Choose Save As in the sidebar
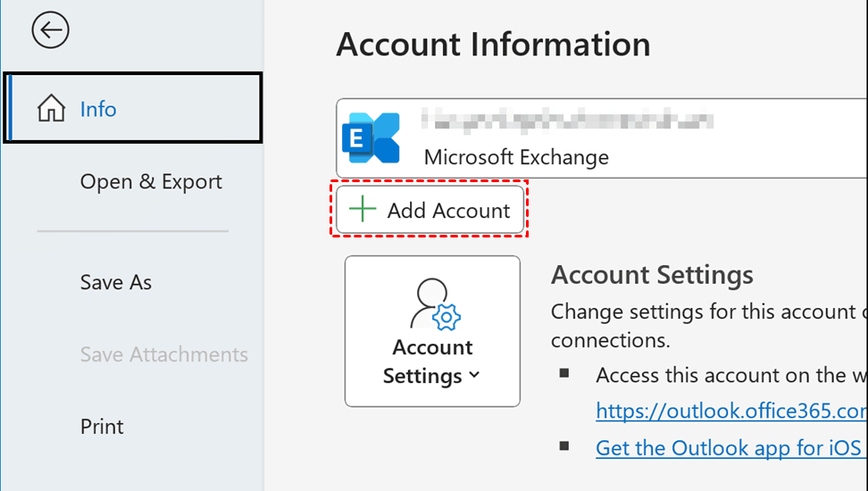The height and width of the screenshot is (491, 868). coord(116,282)
